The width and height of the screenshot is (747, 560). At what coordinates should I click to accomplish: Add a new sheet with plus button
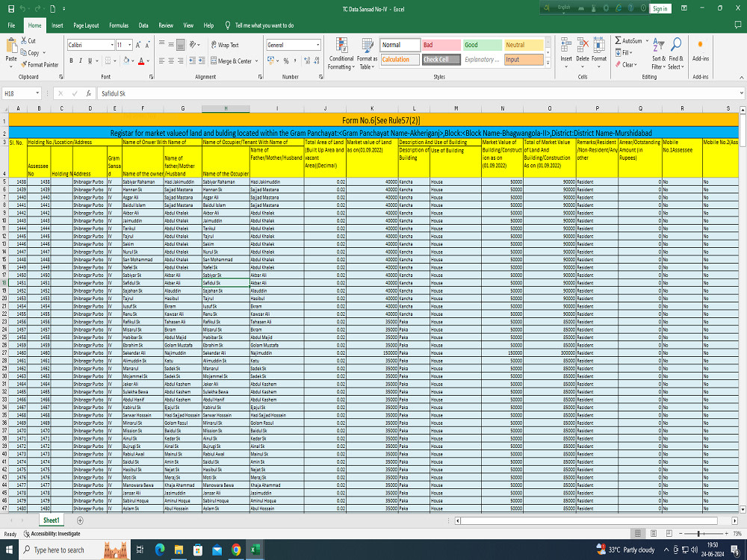tap(80, 520)
